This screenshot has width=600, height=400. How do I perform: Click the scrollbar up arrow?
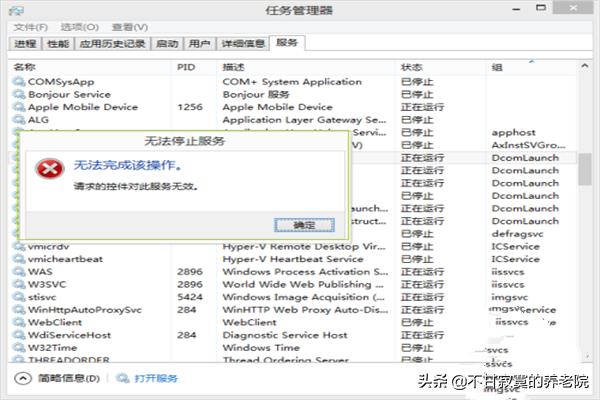point(584,66)
